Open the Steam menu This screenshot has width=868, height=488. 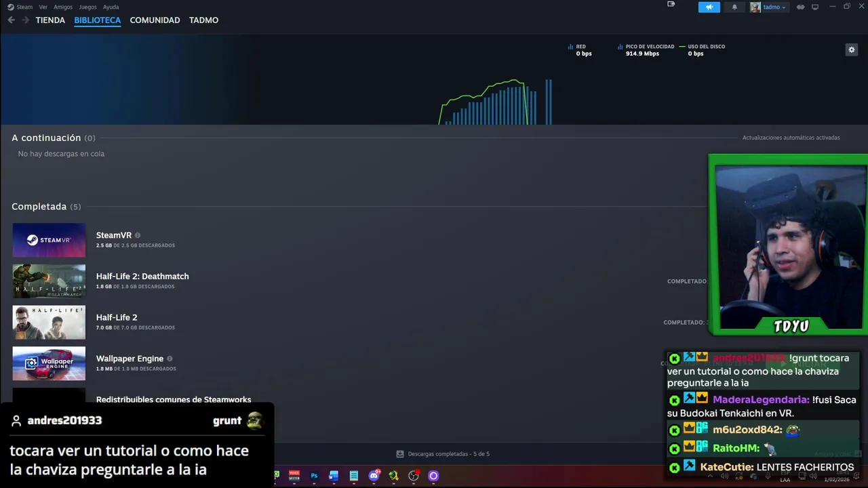tap(24, 7)
